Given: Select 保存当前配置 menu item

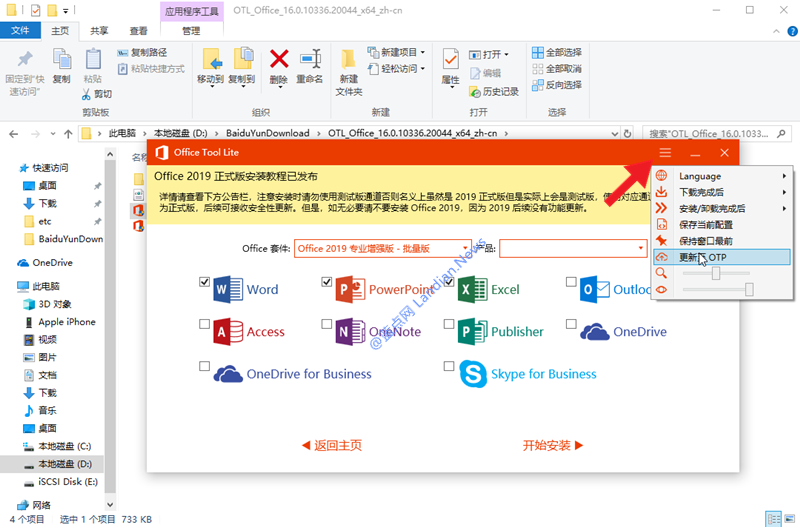Looking at the screenshot, I should coord(722,224).
